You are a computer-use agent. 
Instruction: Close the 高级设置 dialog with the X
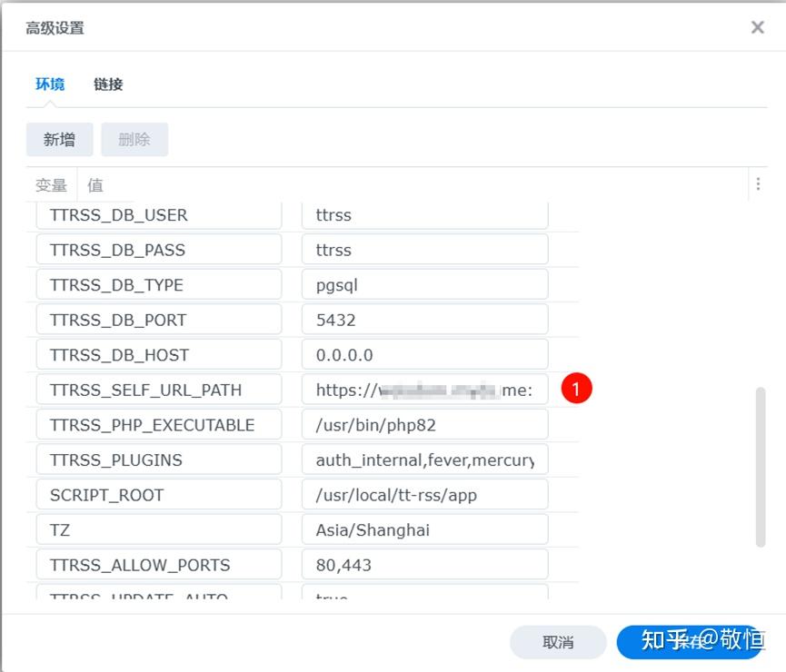click(758, 26)
